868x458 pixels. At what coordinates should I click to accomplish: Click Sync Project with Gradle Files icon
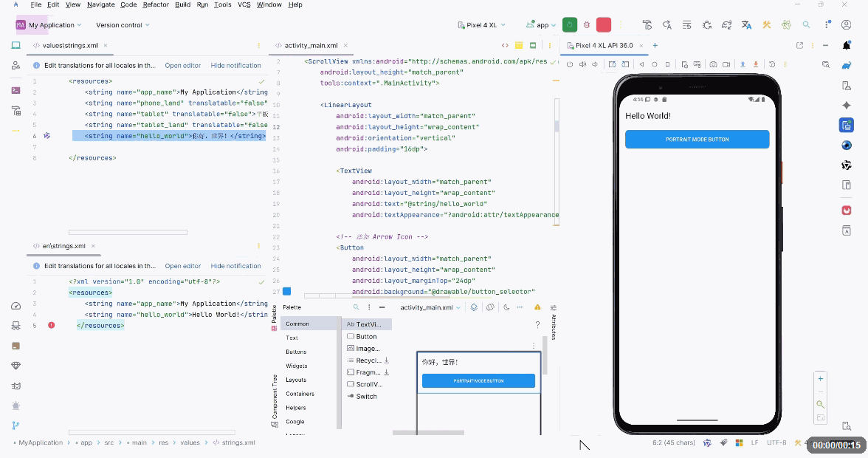click(727, 25)
